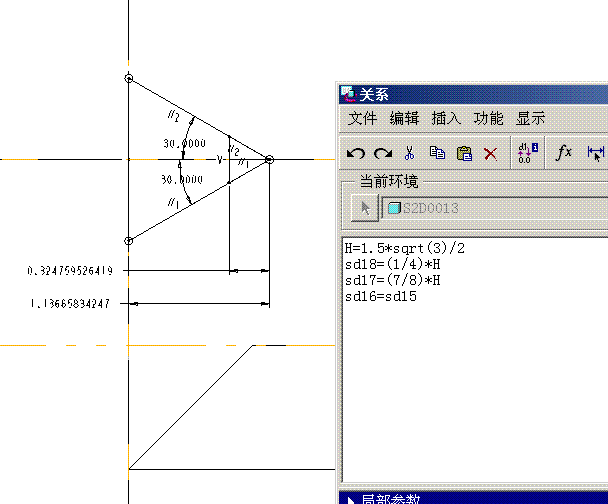Toggle dimension names and values display
608x504 pixels.
pos(528,153)
